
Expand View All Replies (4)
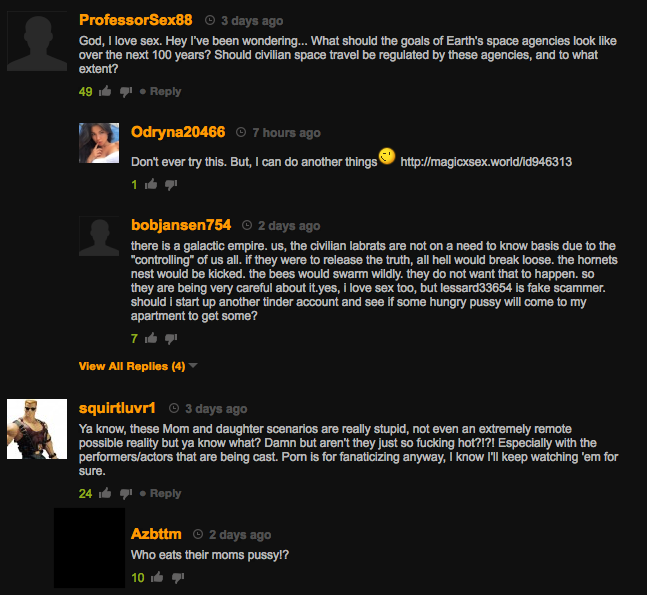point(132,366)
